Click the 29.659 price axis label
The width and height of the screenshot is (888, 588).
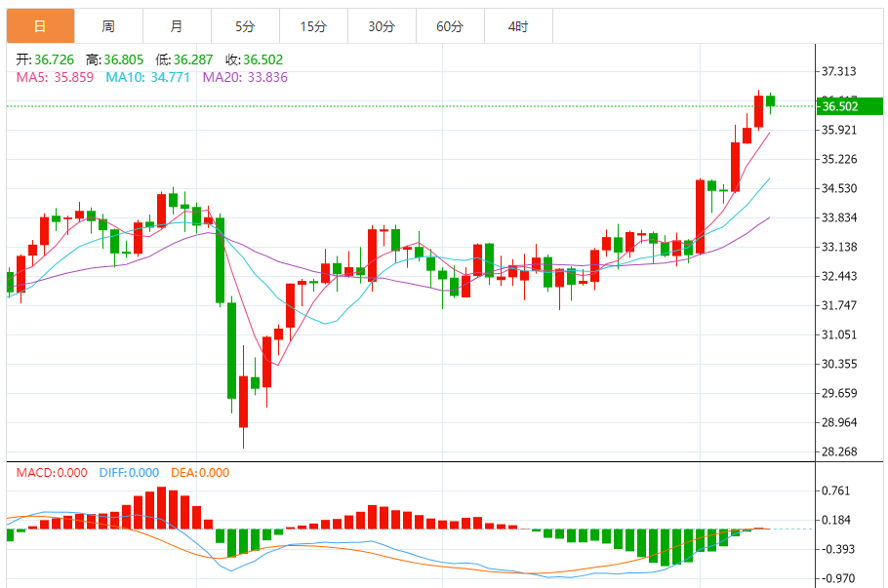(839, 393)
